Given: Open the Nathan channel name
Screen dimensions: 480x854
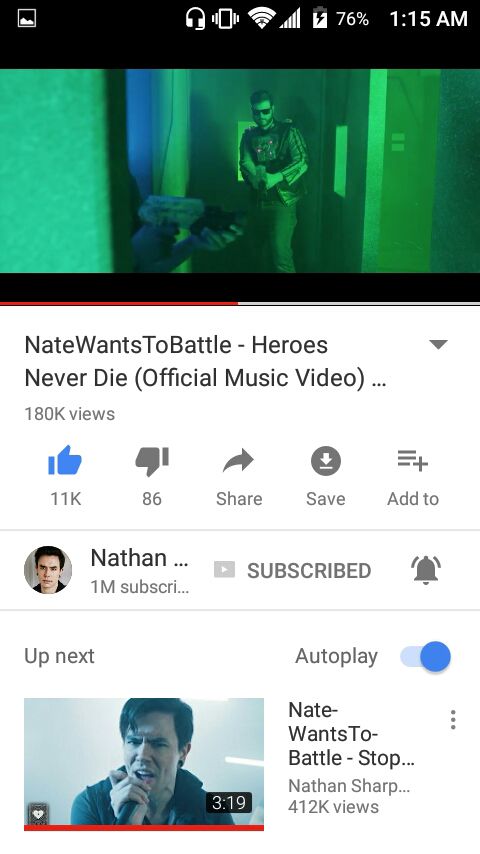Looking at the screenshot, I should 139,558.
